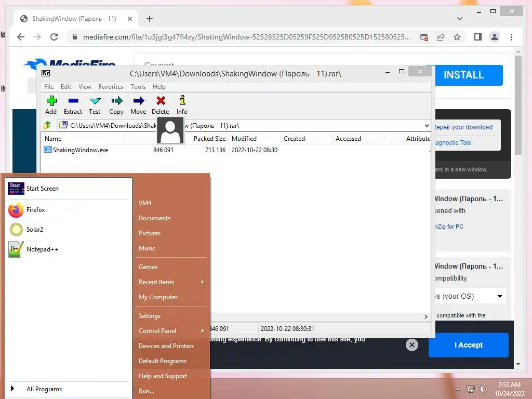This screenshot has width=532, height=399.
Task: Click the pop-up blocked icon in address bar
Action: pyautogui.click(x=424, y=37)
